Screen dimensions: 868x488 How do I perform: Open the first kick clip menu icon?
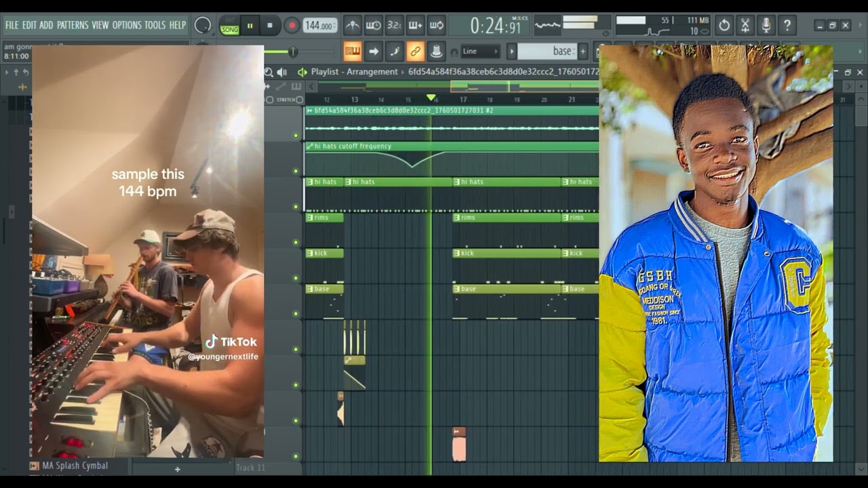coord(309,253)
